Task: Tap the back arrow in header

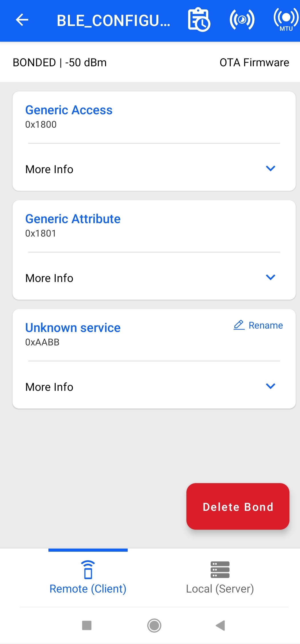Action: coord(22,20)
